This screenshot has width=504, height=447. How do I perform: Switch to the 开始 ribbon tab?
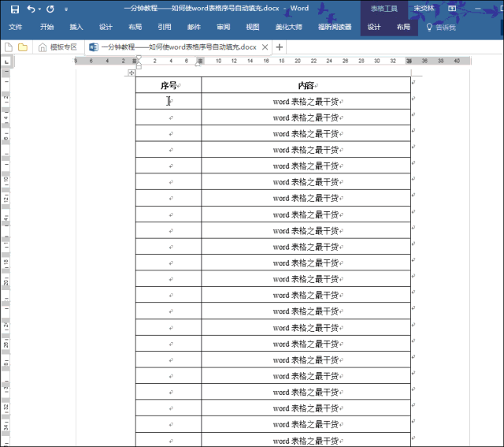click(47, 27)
